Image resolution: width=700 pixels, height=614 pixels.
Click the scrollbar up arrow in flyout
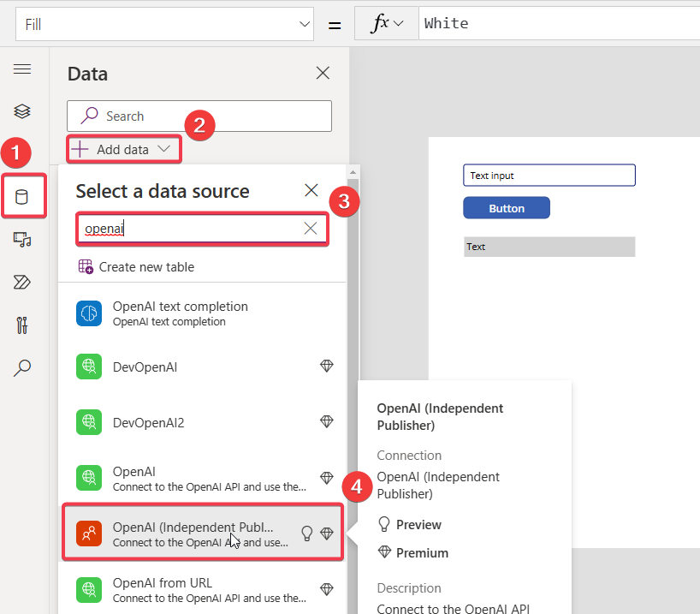tap(353, 172)
